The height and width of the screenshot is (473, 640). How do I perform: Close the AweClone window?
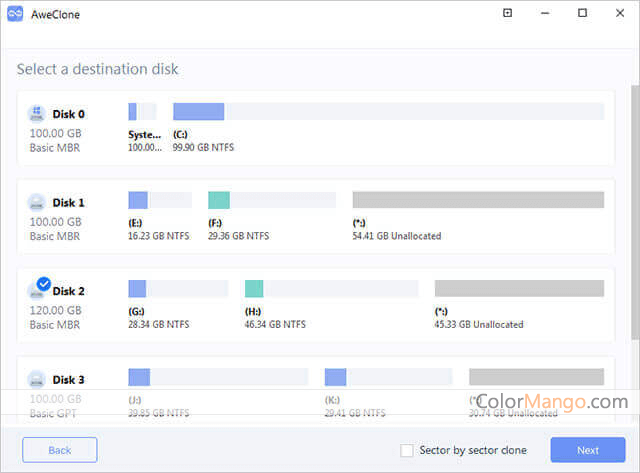619,13
